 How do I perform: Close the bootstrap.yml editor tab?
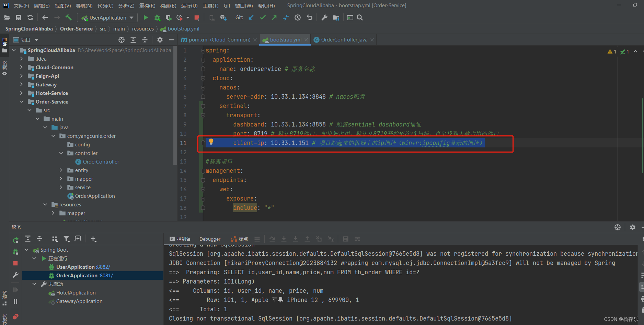tap(307, 40)
